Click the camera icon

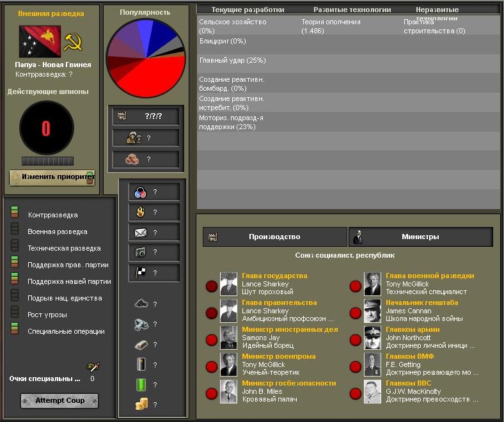tap(140, 252)
